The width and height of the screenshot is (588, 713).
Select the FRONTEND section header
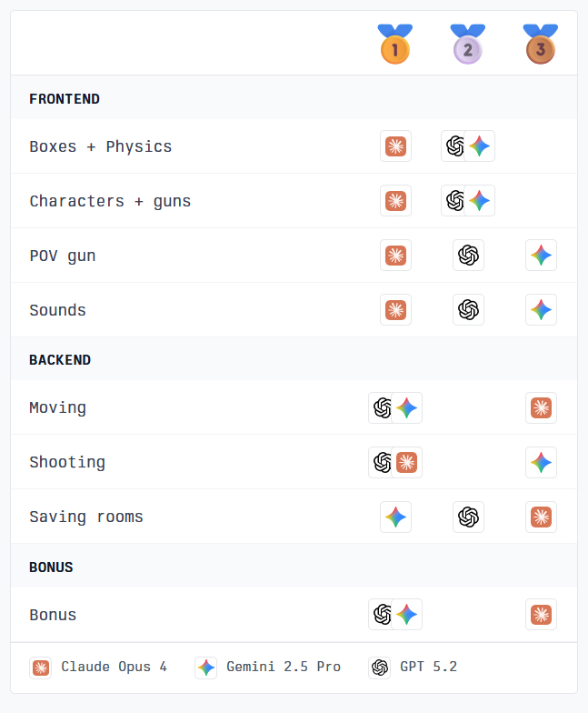pyautogui.click(x=65, y=98)
